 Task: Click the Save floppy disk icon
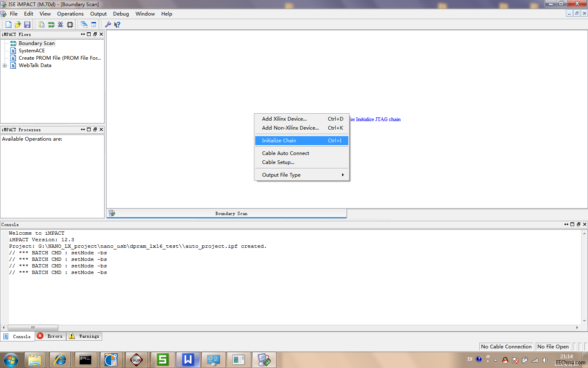[x=27, y=25]
